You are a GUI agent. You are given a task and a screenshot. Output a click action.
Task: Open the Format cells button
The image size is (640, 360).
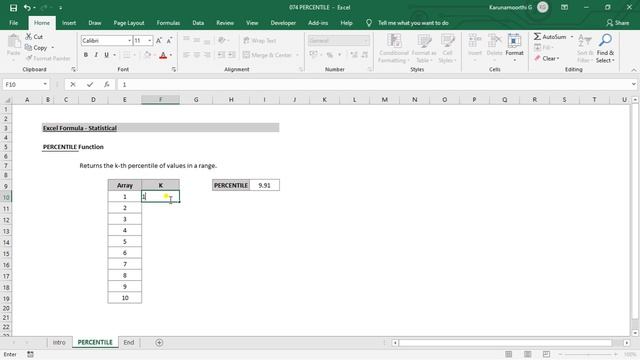click(x=514, y=47)
